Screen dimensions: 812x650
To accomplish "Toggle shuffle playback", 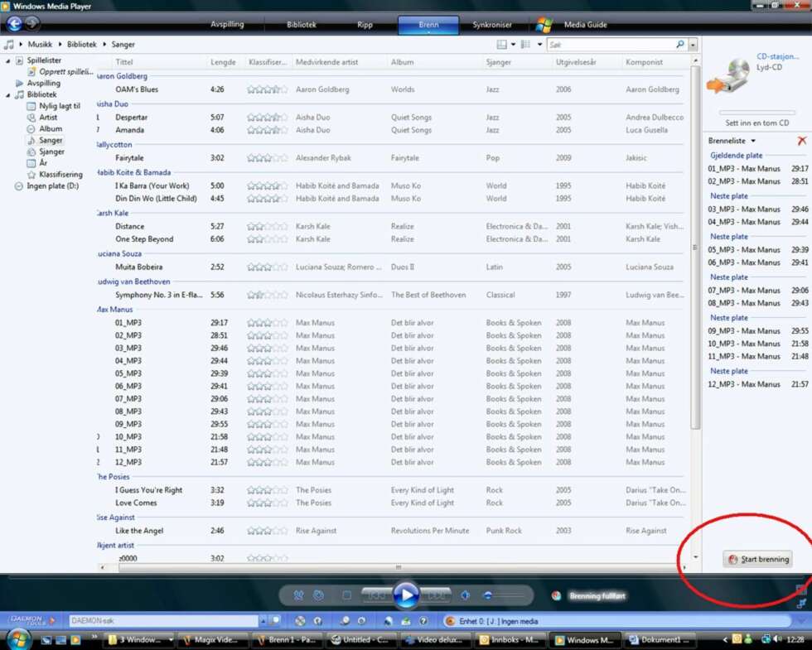I will 299,595.
